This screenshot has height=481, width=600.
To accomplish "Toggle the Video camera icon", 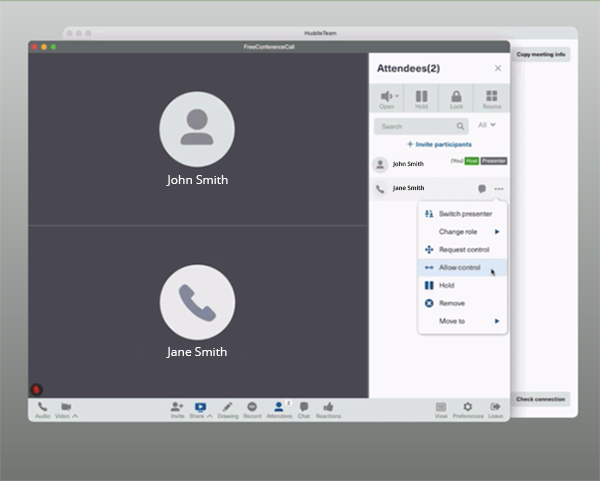I will (x=66, y=407).
